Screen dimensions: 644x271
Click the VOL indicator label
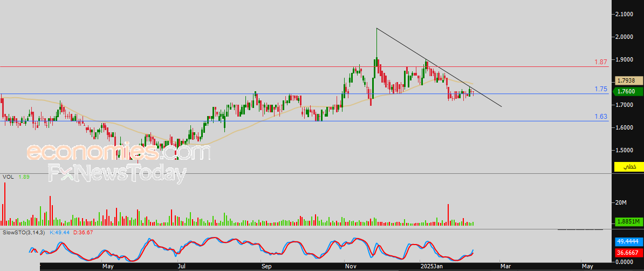click(8, 177)
